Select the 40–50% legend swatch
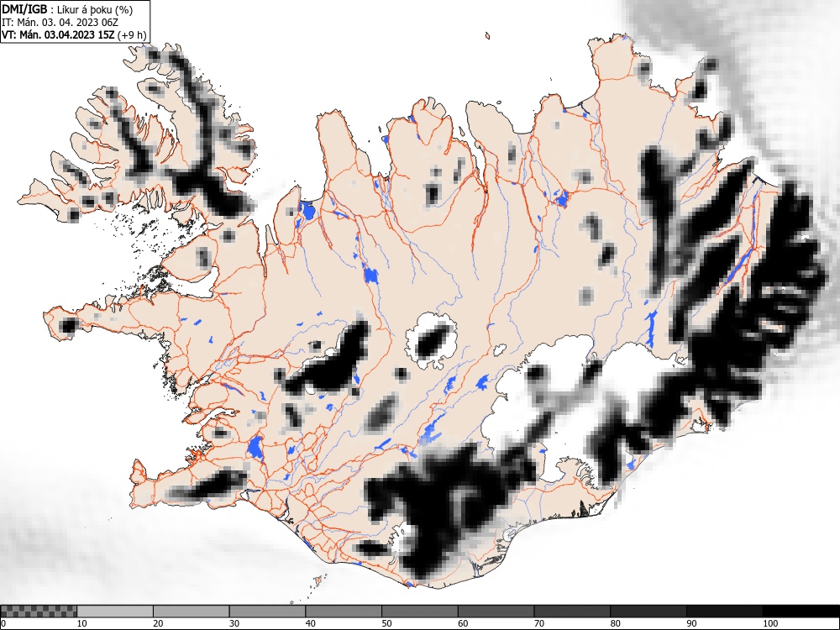This screenshot has width=840, height=630. click(x=344, y=612)
